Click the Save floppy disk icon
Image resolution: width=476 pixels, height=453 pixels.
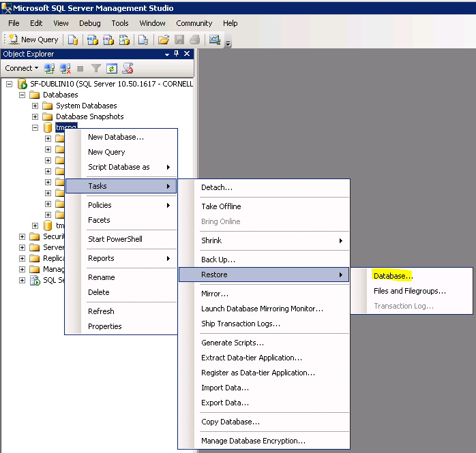[179, 40]
